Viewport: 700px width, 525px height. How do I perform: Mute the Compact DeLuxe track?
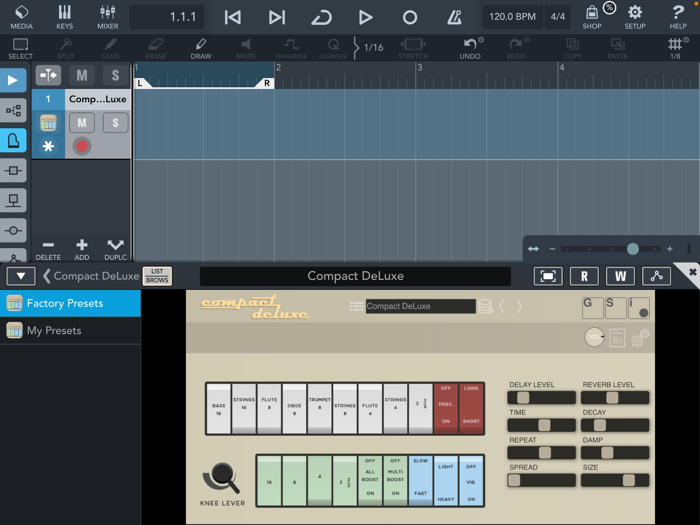(82, 122)
